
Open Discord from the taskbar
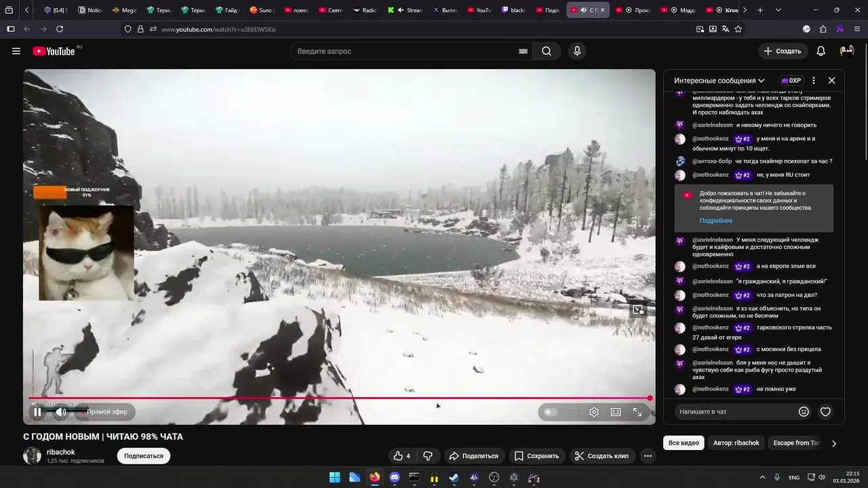(395, 477)
